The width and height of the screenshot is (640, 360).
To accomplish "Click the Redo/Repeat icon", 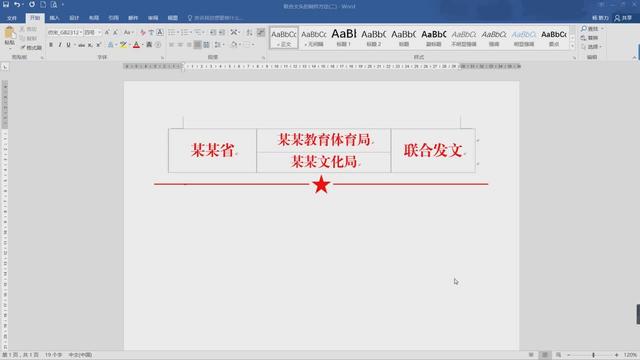I will [x=31, y=4].
